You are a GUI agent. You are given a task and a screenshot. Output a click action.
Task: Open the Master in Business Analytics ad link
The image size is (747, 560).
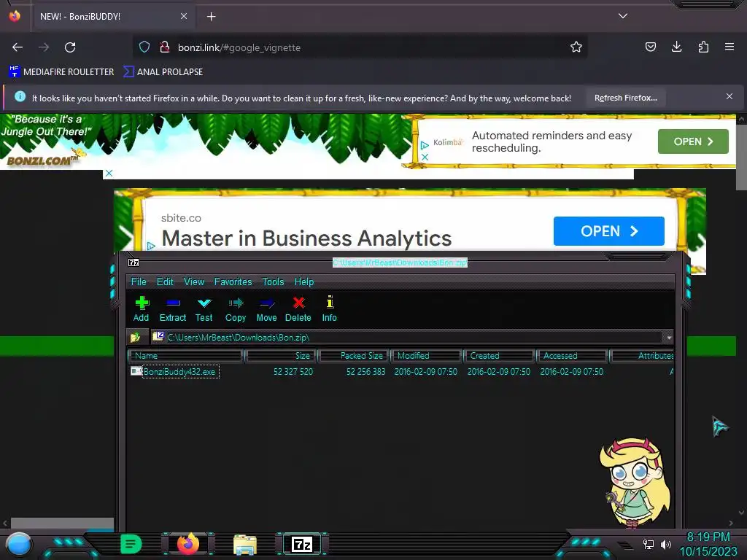pos(306,238)
